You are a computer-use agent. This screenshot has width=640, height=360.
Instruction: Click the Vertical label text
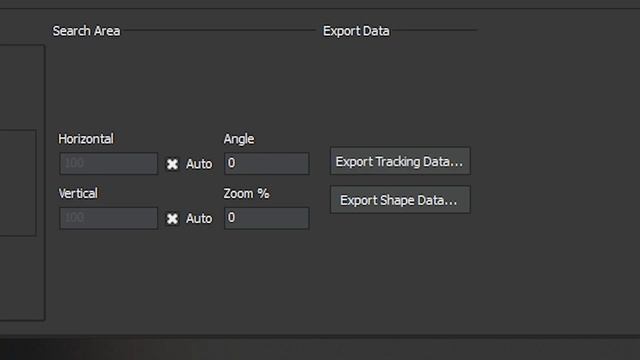click(78, 193)
